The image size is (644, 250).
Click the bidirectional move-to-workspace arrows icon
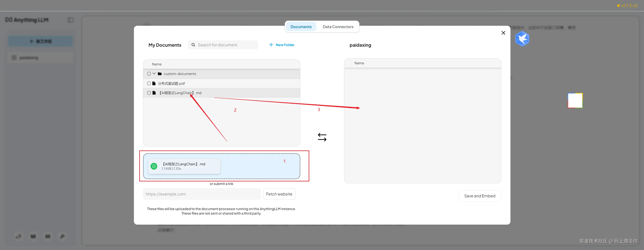point(322,137)
